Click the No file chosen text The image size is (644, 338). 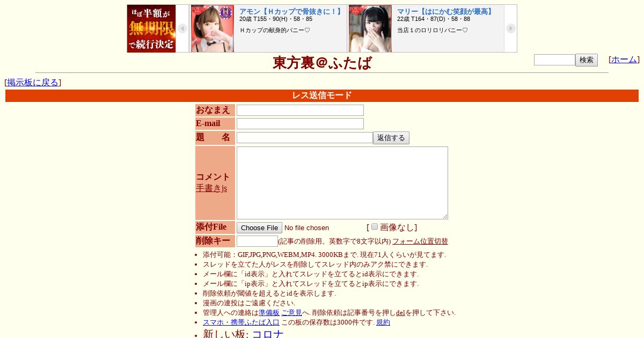tap(306, 228)
